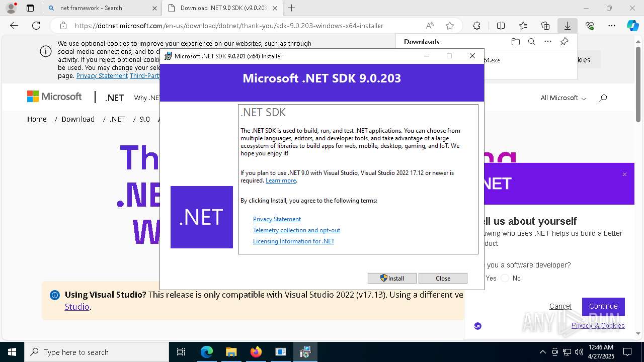Pin the Downloads panel
Screen dimensions: 644x362
click(x=564, y=42)
